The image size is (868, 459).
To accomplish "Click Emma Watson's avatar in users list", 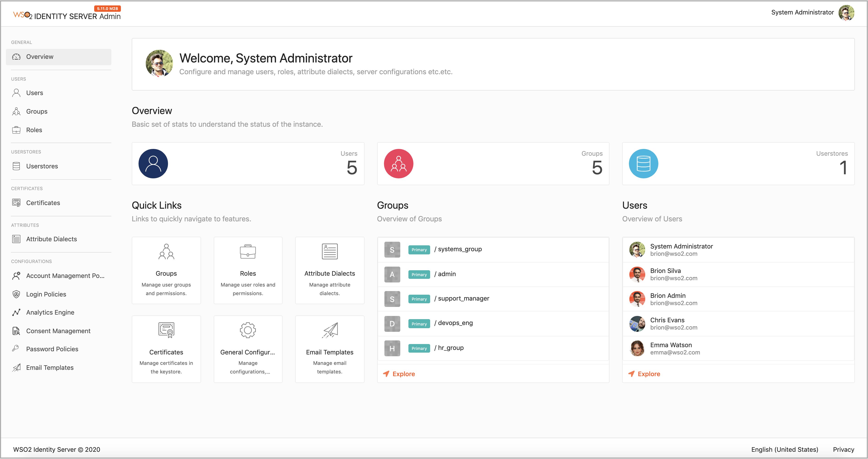I will coord(637,348).
